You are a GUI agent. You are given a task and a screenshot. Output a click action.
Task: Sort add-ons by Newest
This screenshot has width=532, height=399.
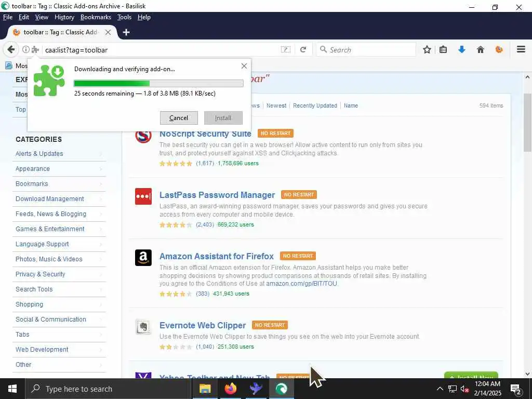(x=276, y=105)
